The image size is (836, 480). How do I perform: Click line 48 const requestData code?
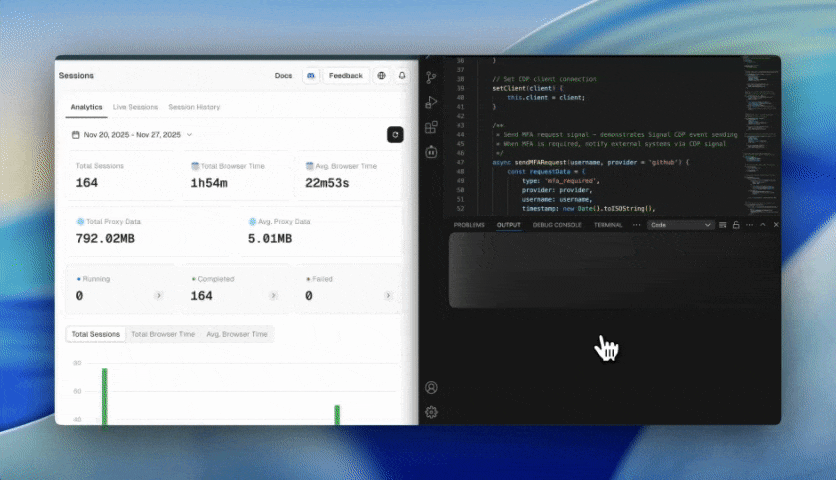point(545,172)
